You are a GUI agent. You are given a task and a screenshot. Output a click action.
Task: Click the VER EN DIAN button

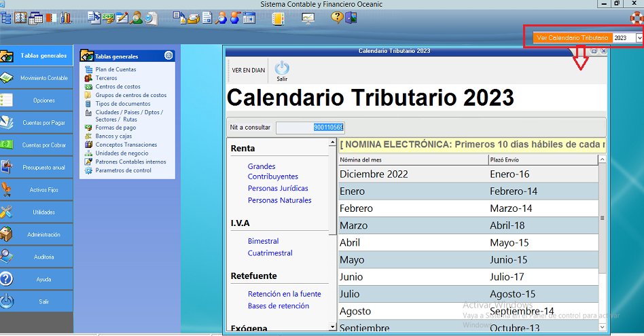click(248, 70)
